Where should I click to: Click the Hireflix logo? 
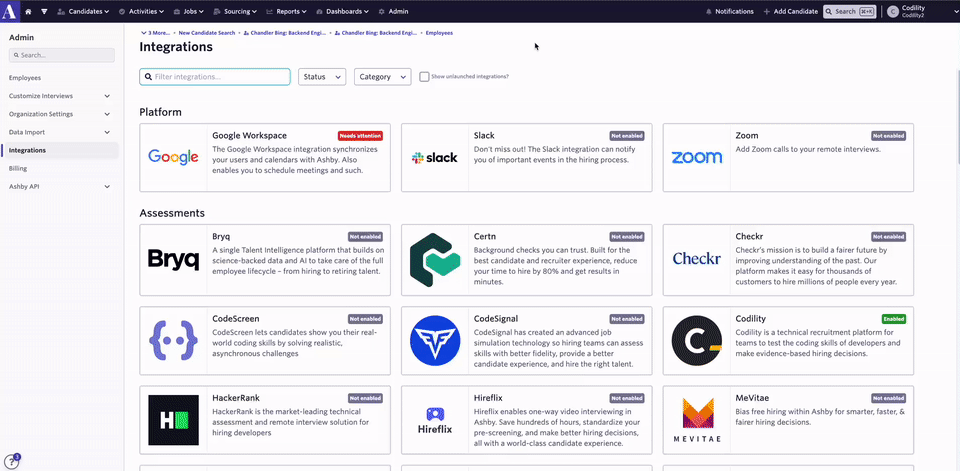[x=435, y=420]
